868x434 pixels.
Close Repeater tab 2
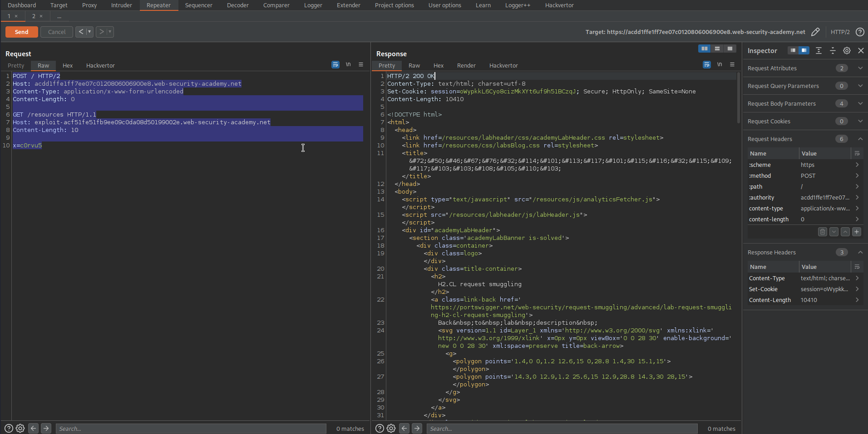click(41, 16)
